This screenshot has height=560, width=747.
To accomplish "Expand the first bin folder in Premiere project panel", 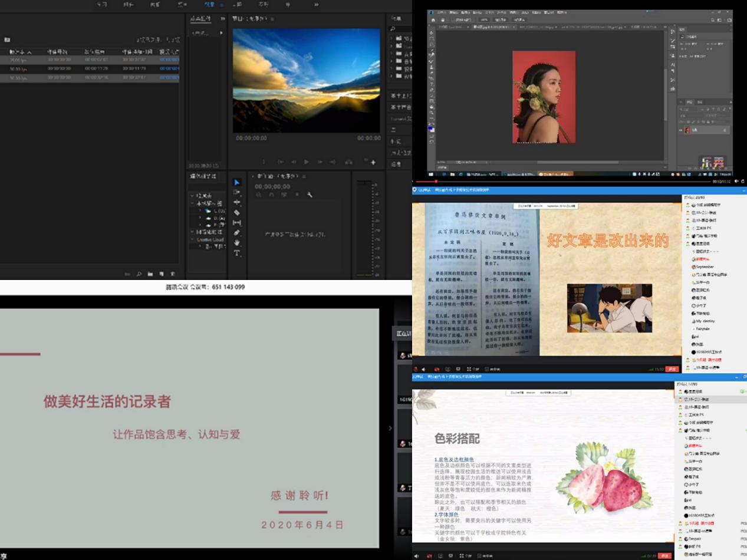I will [x=390, y=38].
